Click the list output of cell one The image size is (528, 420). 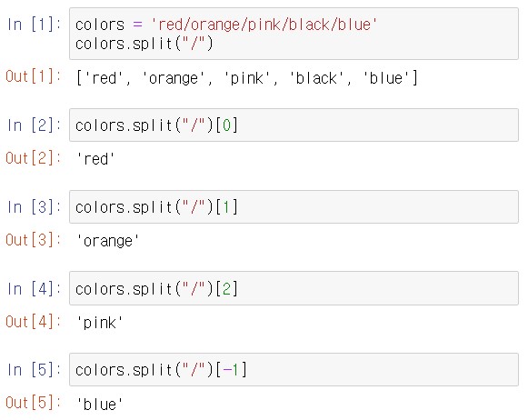click(247, 78)
